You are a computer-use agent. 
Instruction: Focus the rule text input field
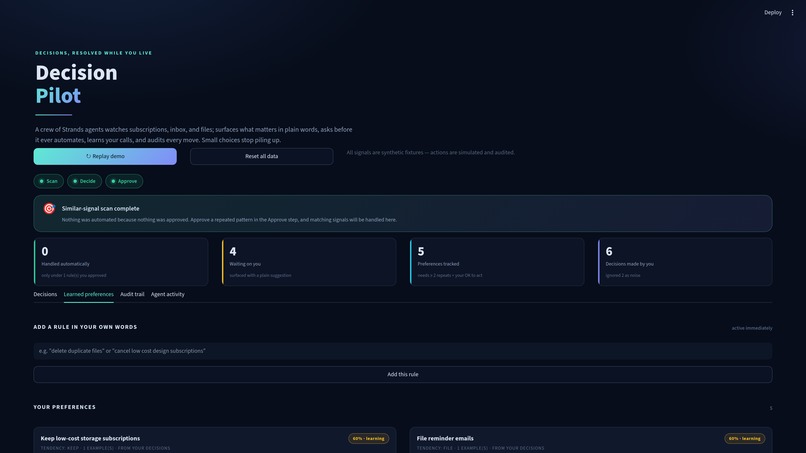(x=402, y=351)
